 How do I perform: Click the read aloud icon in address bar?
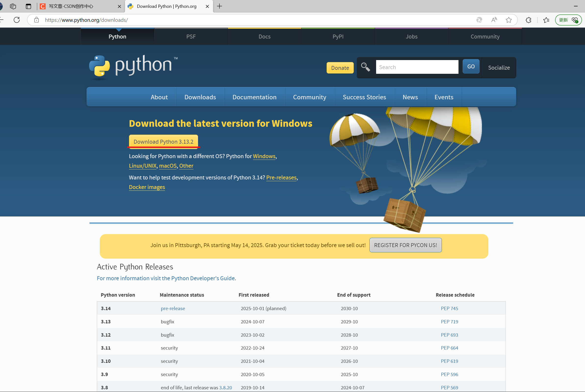[x=494, y=20]
